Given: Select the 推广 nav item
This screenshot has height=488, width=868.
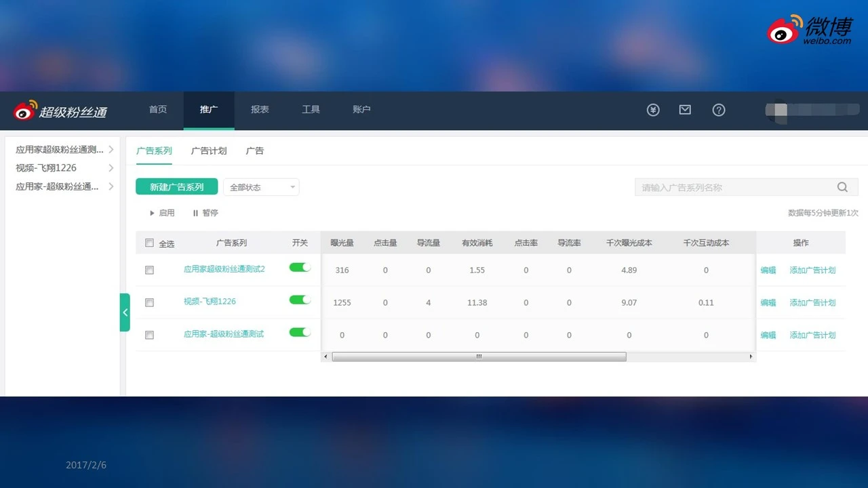Looking at the screenshot, I should pyautogui.click(x=209, y=110).
